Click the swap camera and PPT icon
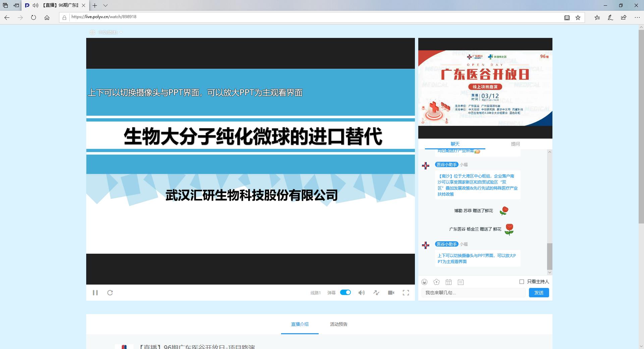This screenshot has width=644, height=349. point(376,293)
